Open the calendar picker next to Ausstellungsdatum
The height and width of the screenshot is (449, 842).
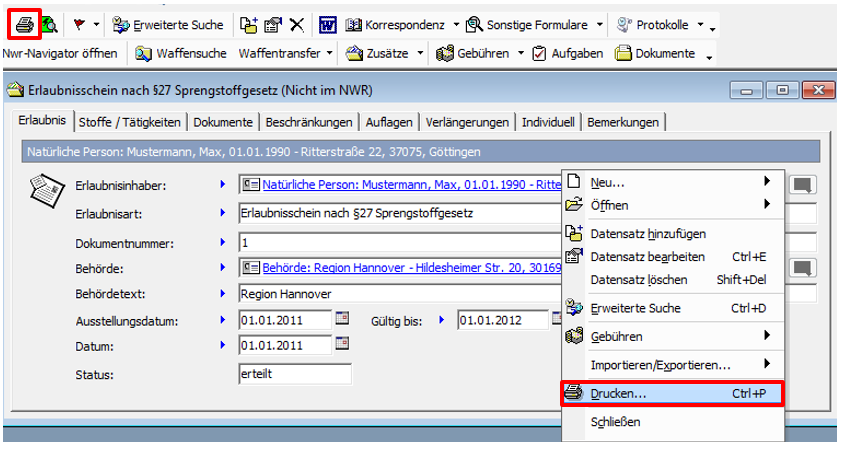click(343, 320)
